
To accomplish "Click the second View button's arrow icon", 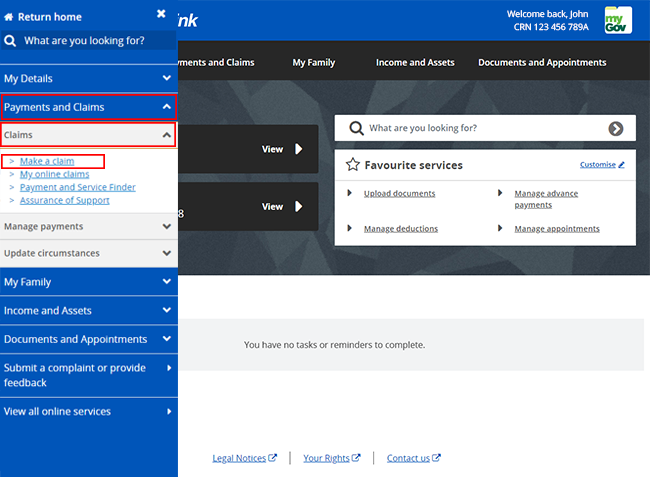I will [x=298, y=206].
